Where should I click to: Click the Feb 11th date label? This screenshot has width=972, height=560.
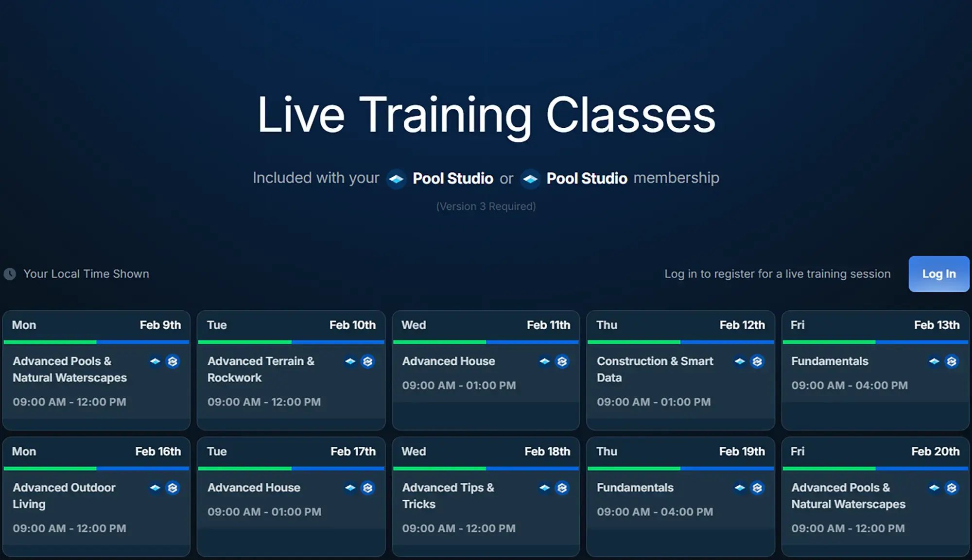point(548,325)
